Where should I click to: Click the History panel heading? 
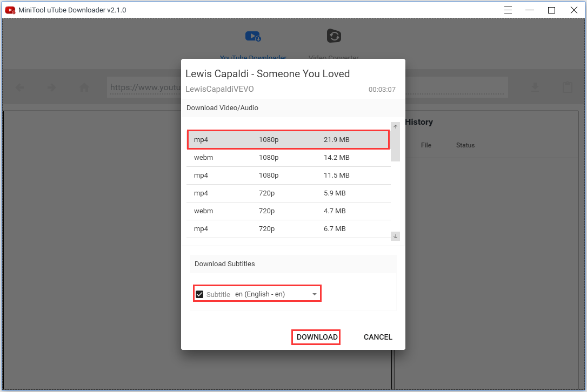click(419, 122)
